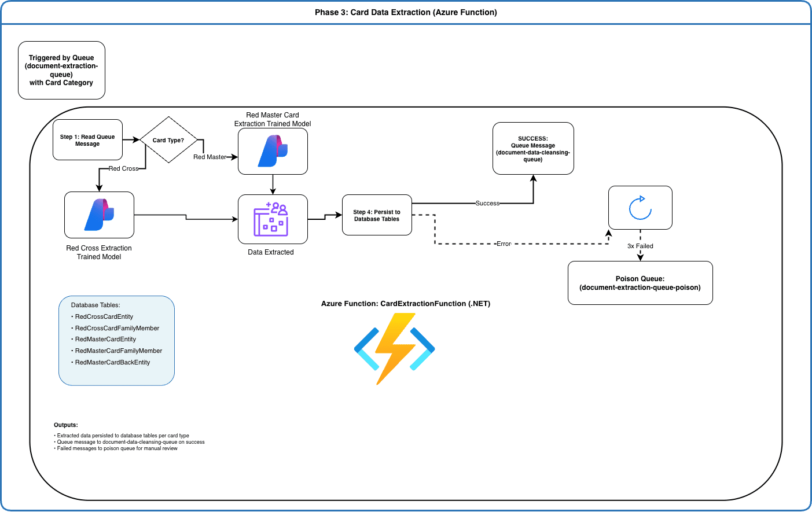
Task: Click the Error dashed connector label
Action: (x=504, y=244)
